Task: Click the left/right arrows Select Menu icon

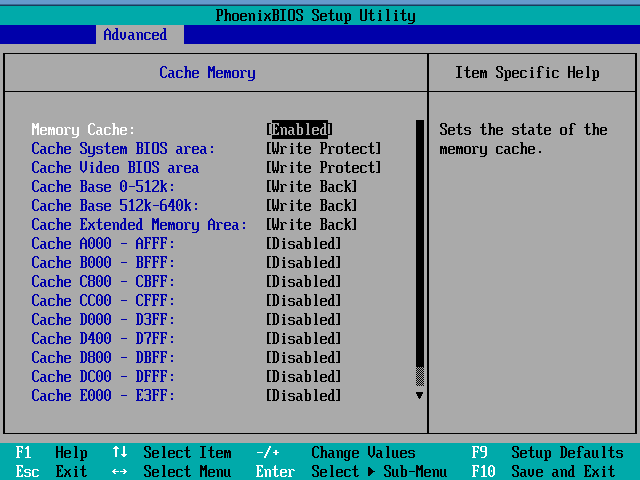Action: [x=119, y=472]
